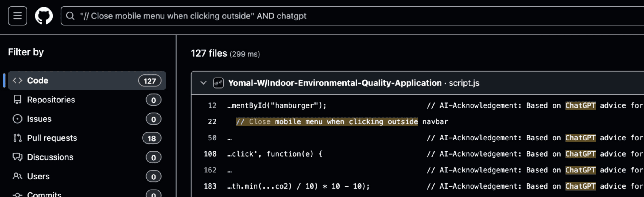Jump to line 162 of script.js
Image resolution: width=644 pixels, height=197 pixels.
coord(210,170)
